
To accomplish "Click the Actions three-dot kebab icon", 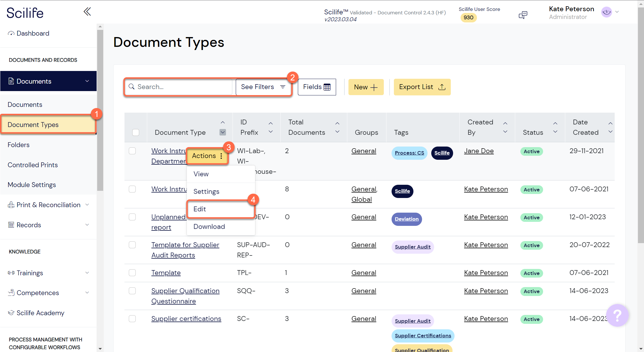I will pyautogui.click(x=221, y=156).
